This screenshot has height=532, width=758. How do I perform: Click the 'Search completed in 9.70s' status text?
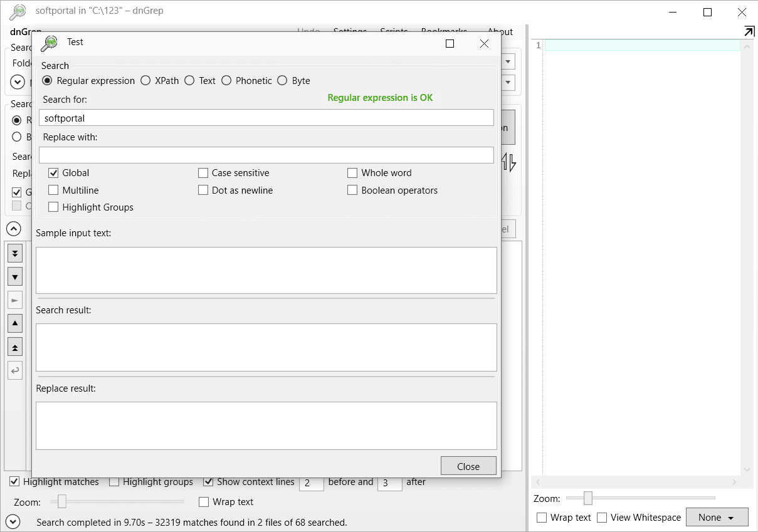(191, 522)
